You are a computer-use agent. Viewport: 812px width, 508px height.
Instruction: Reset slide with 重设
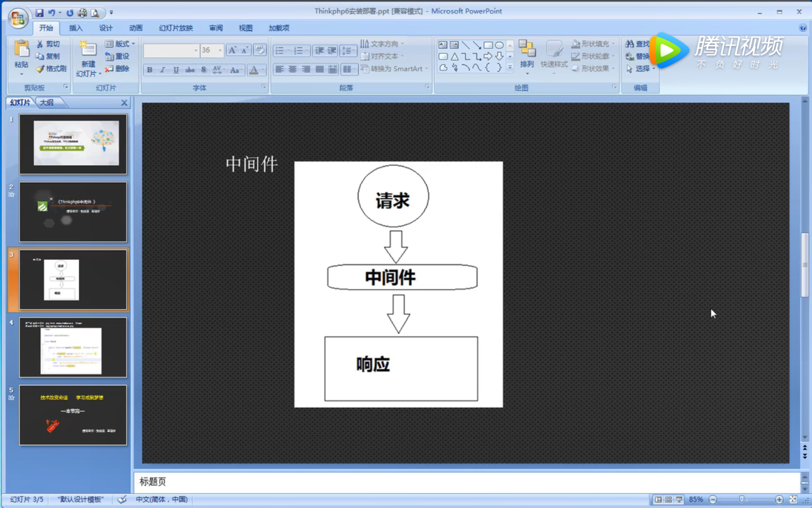[117, 56]
